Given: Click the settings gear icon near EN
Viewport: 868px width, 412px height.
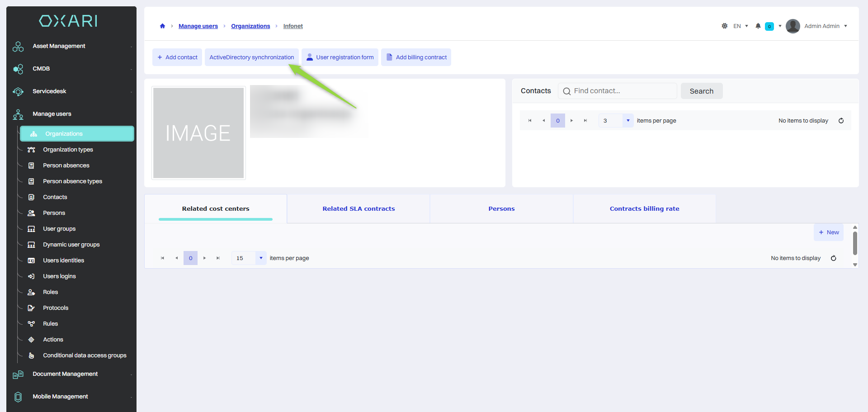Looking at the screenshot, I should click(x=725, y=26).
